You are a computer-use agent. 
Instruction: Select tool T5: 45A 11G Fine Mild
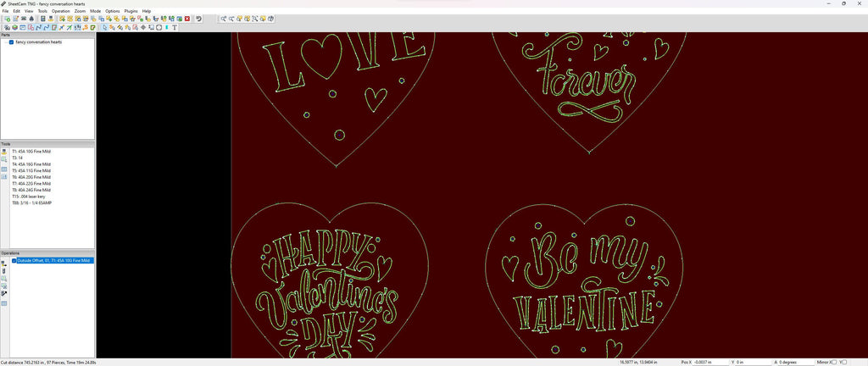(31, 171)
